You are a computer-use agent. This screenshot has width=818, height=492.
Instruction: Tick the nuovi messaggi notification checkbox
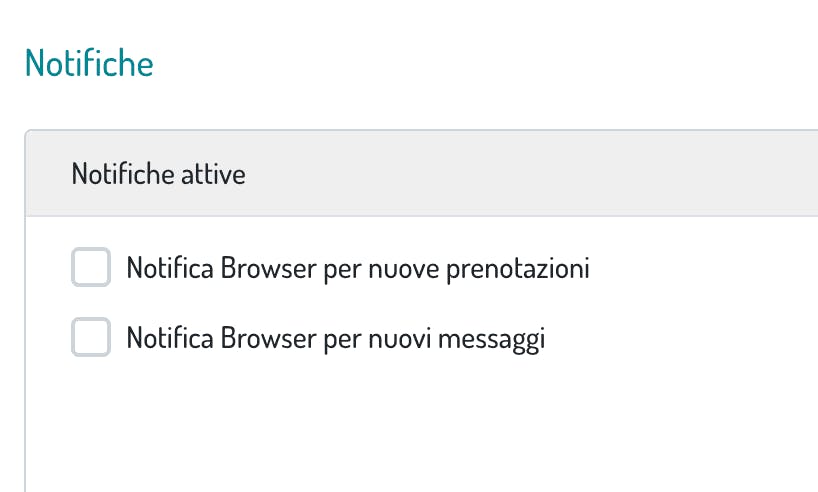pos(91,339)
